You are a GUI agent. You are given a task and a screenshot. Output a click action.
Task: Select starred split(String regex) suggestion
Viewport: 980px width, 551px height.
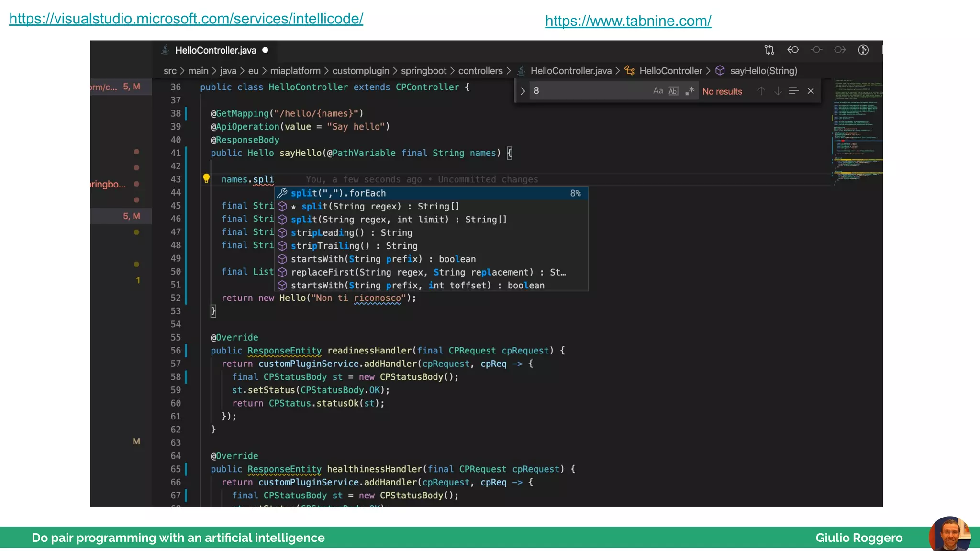(x=431, y=206)
